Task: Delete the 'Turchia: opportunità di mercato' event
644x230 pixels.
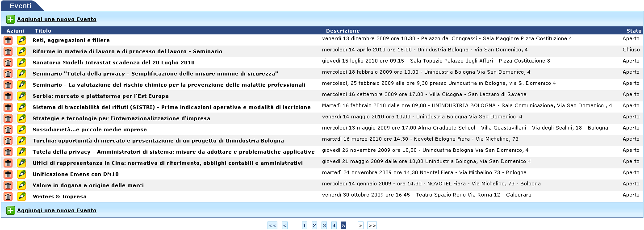Action: (8, 141)
